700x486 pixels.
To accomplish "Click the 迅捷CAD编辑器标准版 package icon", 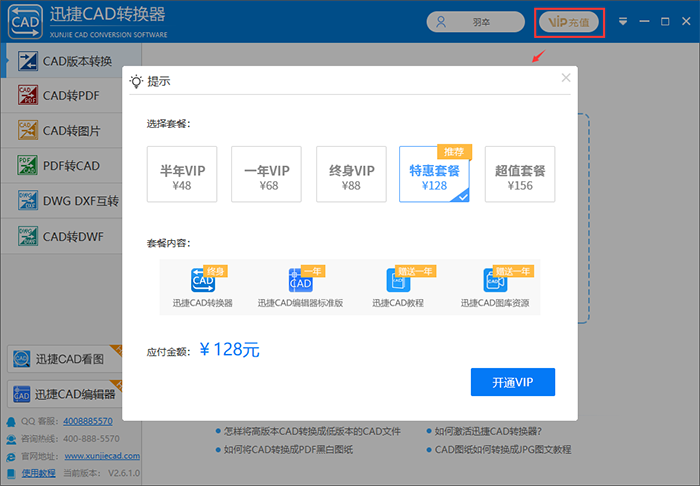I will [x=300, y=280].
